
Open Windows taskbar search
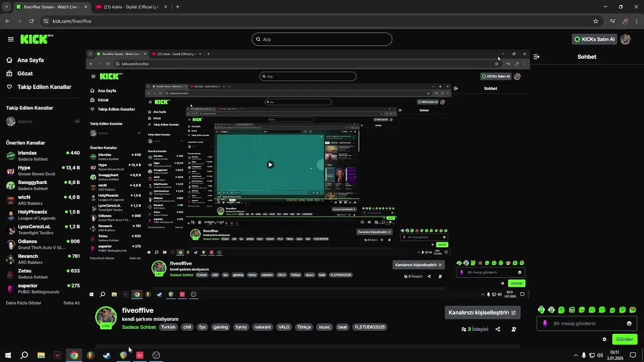24,355
